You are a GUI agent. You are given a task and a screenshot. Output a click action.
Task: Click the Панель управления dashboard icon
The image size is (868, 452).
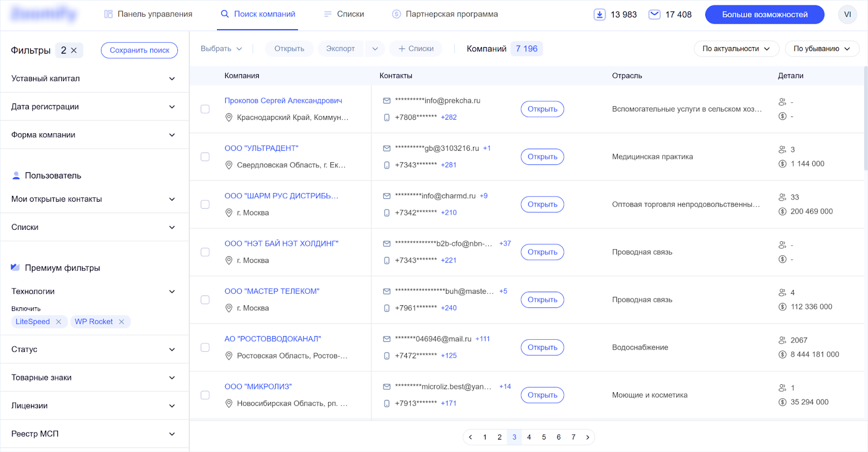tap(108, 14)
